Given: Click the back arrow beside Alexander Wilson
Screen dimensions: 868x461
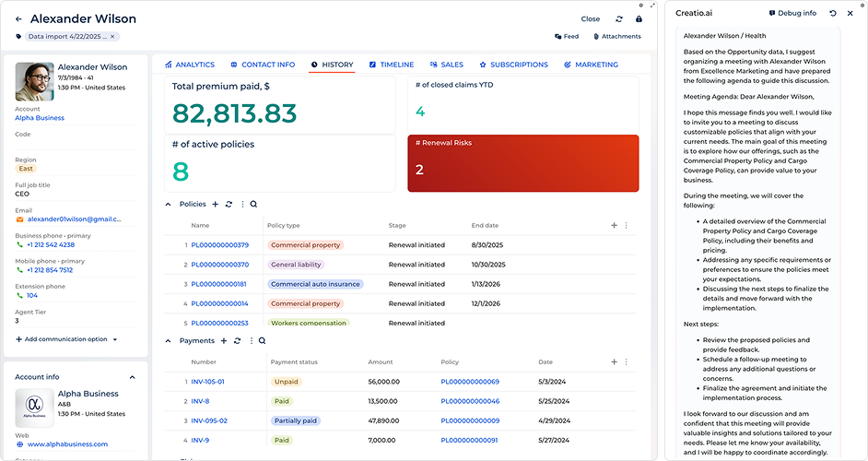Looking at the screenshot, I should pyautogui.click(x=18, y=18).
